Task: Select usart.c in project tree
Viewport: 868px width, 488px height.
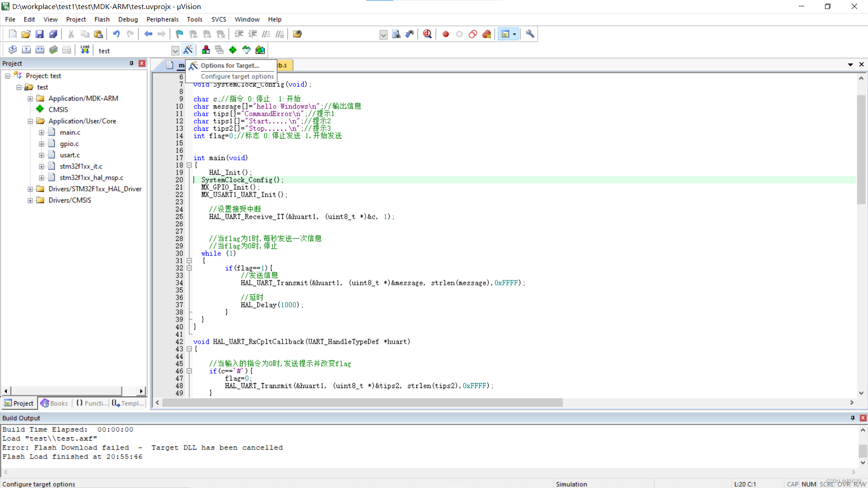Action: pos(70,155)
